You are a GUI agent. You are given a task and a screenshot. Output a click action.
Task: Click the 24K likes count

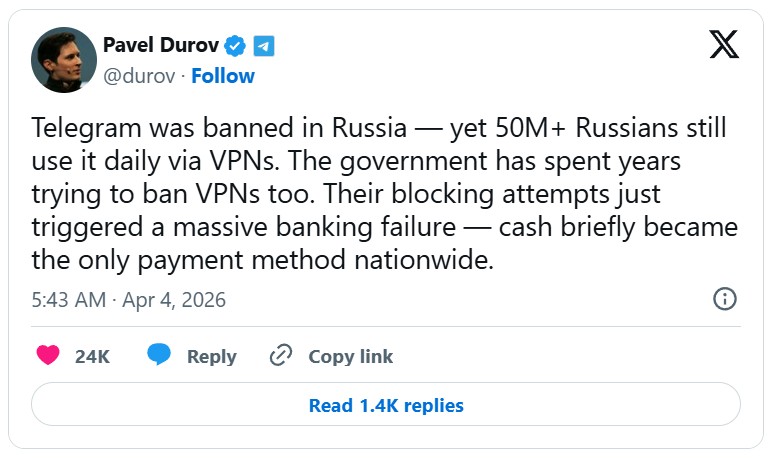point(92,357)
